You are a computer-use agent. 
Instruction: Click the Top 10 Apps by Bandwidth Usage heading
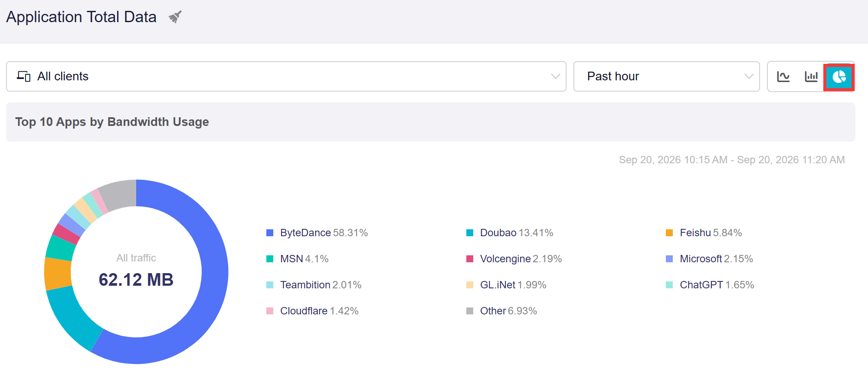112,122
